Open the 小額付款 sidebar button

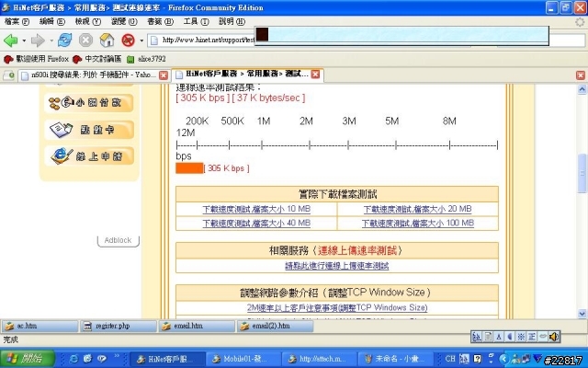89,103
